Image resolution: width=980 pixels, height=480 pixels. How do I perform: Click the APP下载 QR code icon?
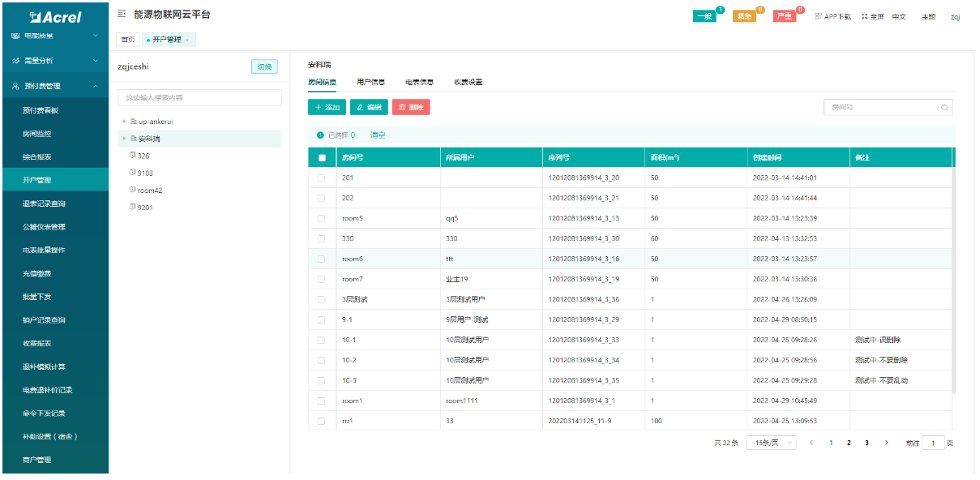pos(819,16)
